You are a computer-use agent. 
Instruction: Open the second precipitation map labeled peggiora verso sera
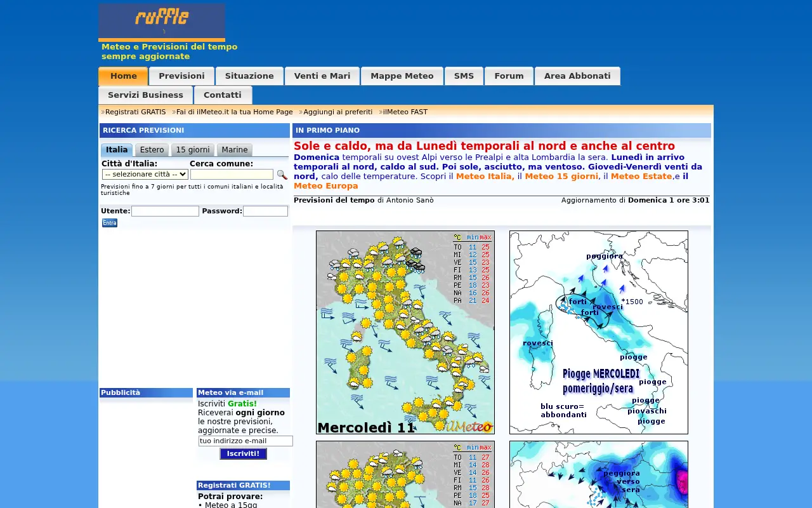tap(599, 474)
